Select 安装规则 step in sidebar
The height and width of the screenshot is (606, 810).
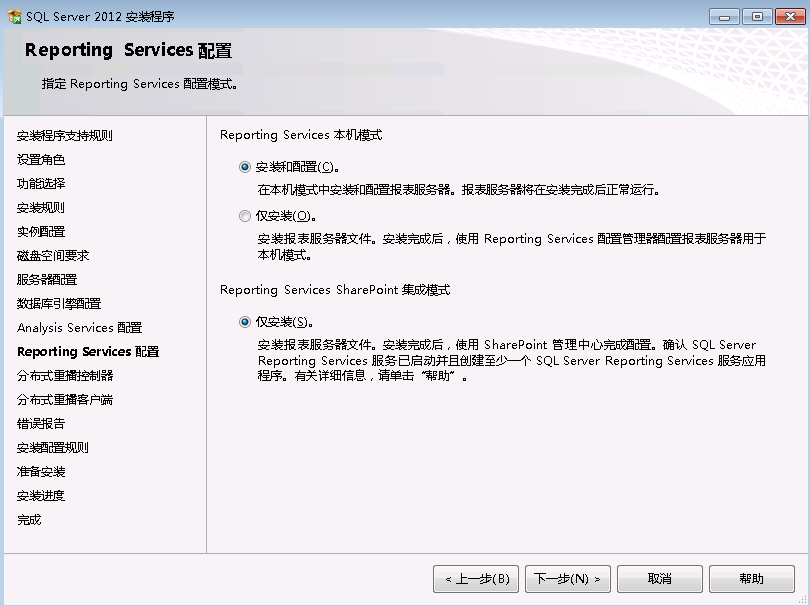(x=41, y=208)
